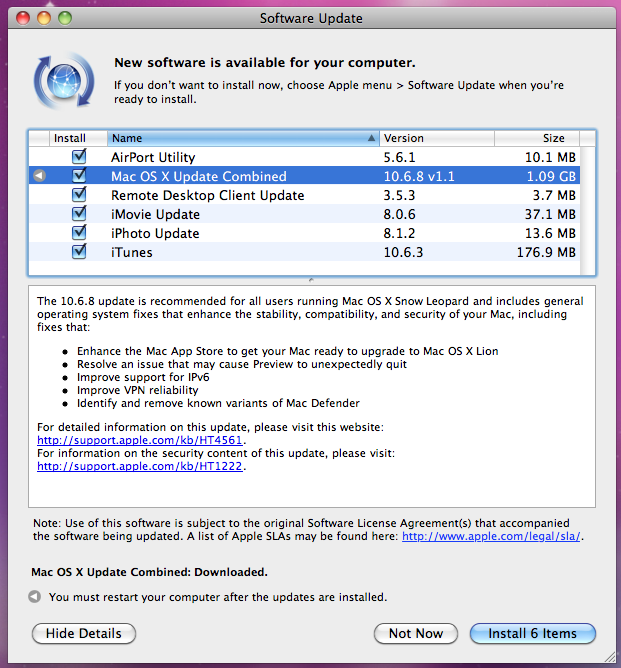Close the Software Update window
The height and width of the screenshot is (668, 621).
point(23,18)
